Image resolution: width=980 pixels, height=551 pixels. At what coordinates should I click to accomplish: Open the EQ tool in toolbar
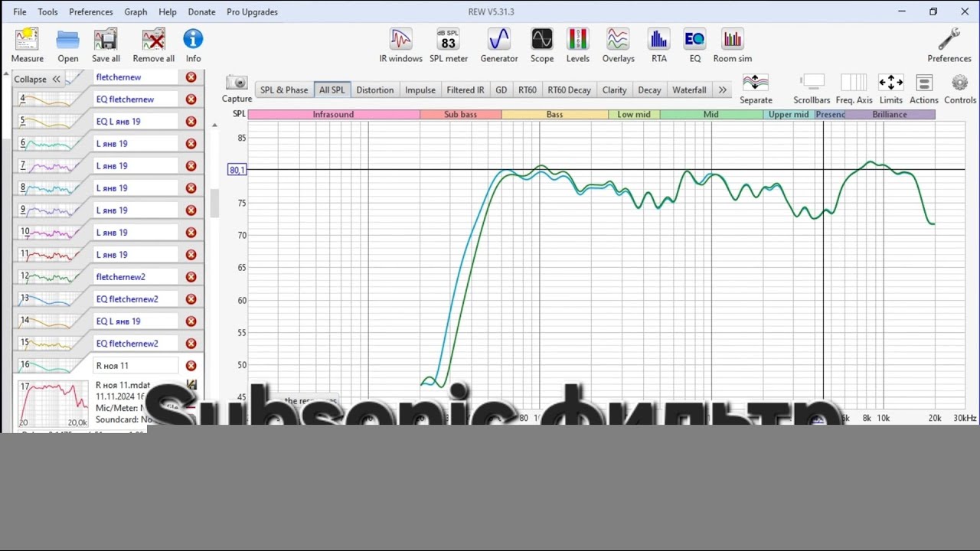(694, 45)
